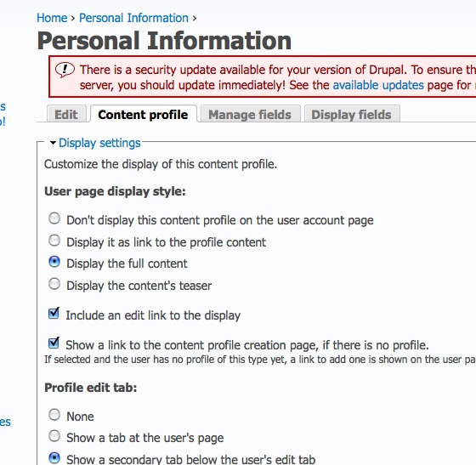This screenshot has height=465, width=476.
Task: Select Display the full content option
Action: pyautogui.click(x=54, y=262)
